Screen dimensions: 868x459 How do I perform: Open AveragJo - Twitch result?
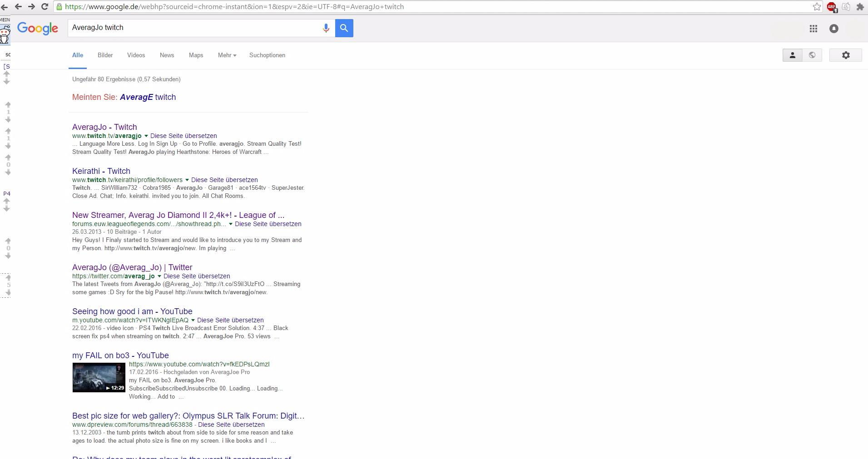104,127
